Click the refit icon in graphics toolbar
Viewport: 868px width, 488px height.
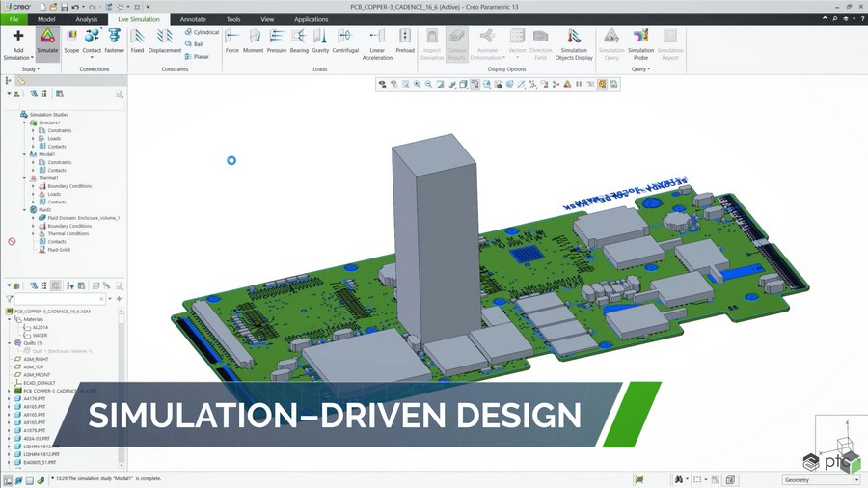[x=405, y=84]
